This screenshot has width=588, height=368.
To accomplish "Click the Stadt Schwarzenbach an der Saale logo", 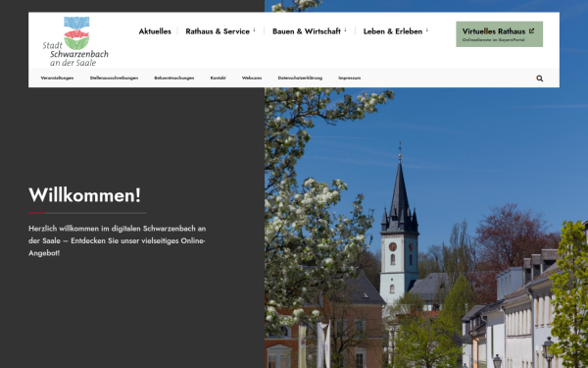I will pyautogui.click(x=75, y=41).
